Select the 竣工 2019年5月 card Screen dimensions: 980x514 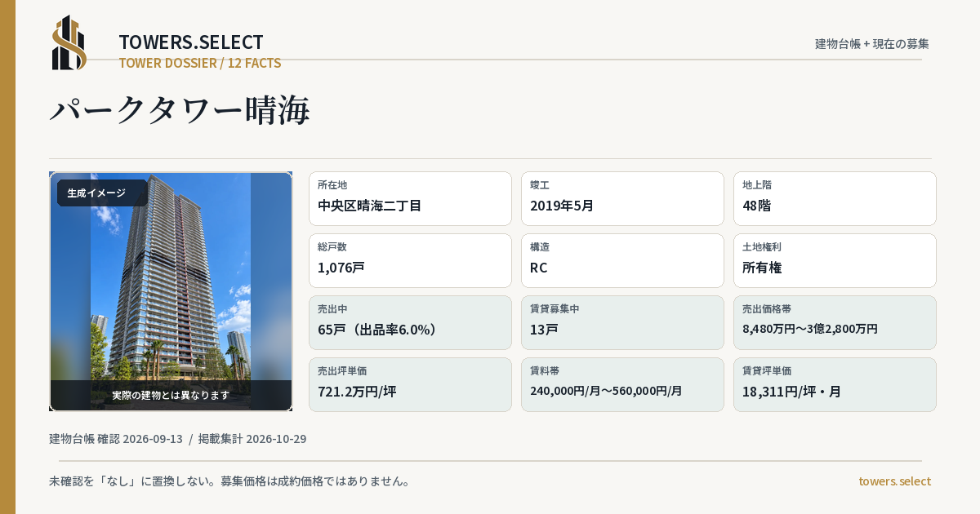622,198
